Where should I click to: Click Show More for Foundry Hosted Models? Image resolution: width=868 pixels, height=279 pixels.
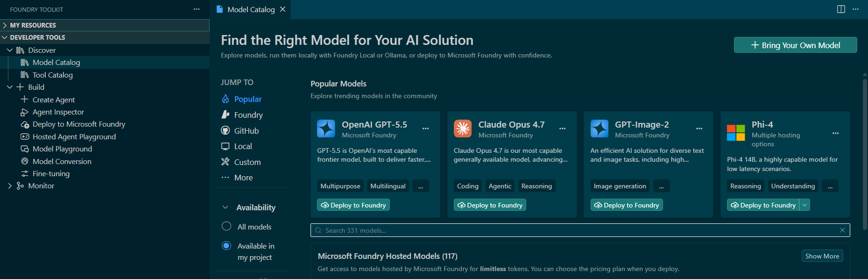[x=822, y=256]
